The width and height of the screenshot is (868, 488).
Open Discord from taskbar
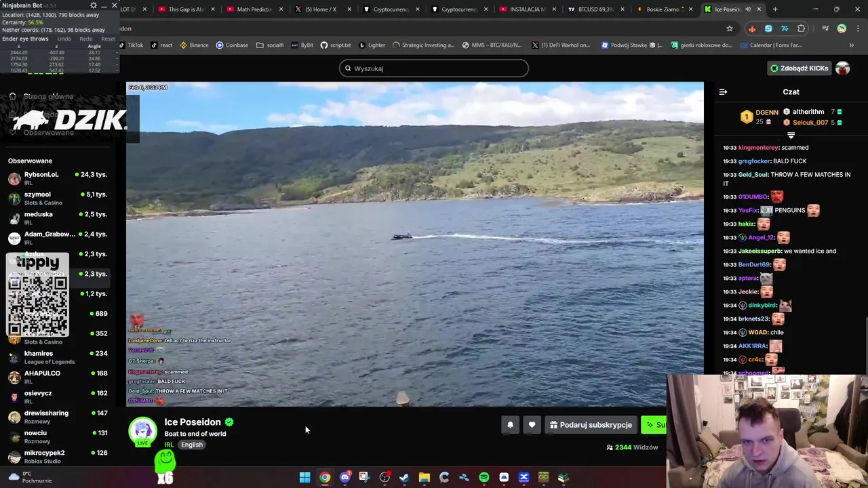tap(344, 477)
